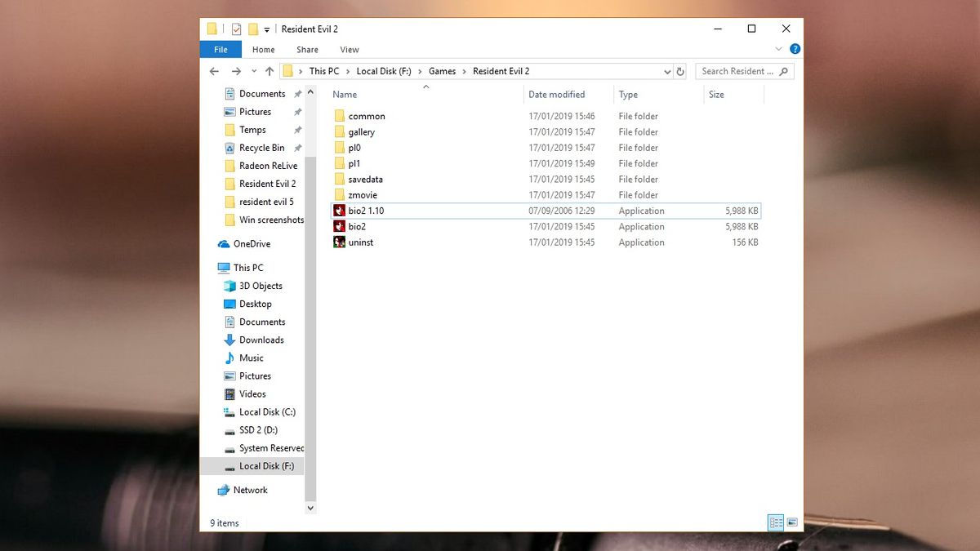Click the 5,988 KB size of bio2 1.10
Viewport: 980px width, 551px height.
(742, 211)
